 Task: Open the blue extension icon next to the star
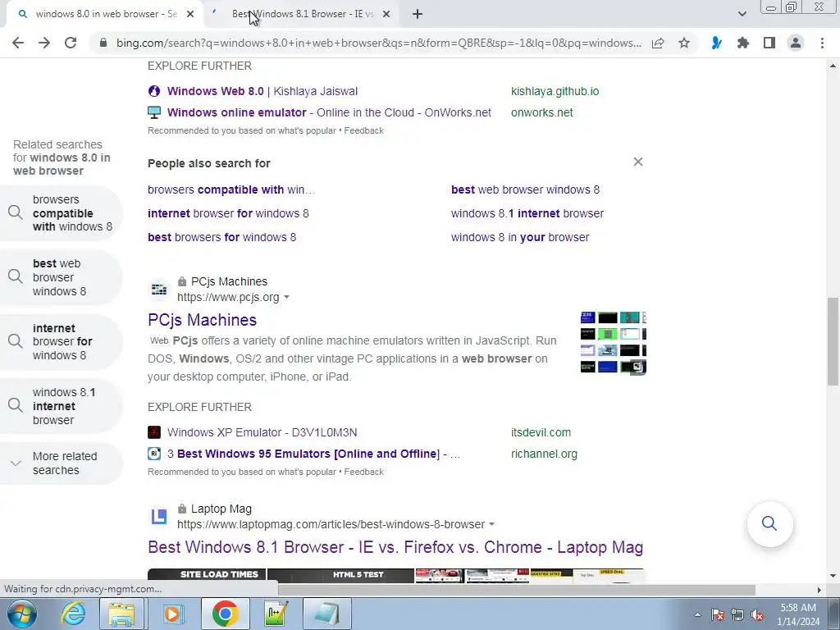(x=716, y=43)
